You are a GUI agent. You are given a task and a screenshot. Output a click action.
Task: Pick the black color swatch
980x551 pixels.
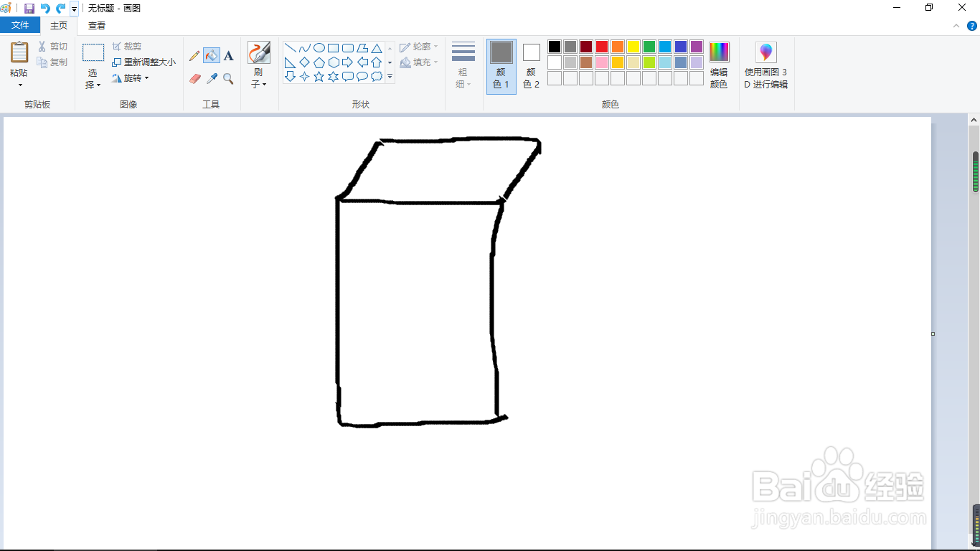(555, 47)
